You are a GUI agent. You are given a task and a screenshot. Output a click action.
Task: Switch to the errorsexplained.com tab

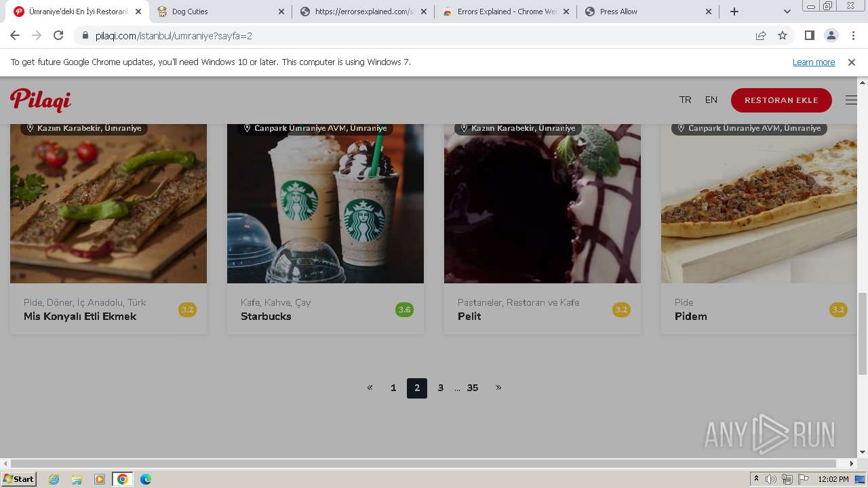coord(363,12)
